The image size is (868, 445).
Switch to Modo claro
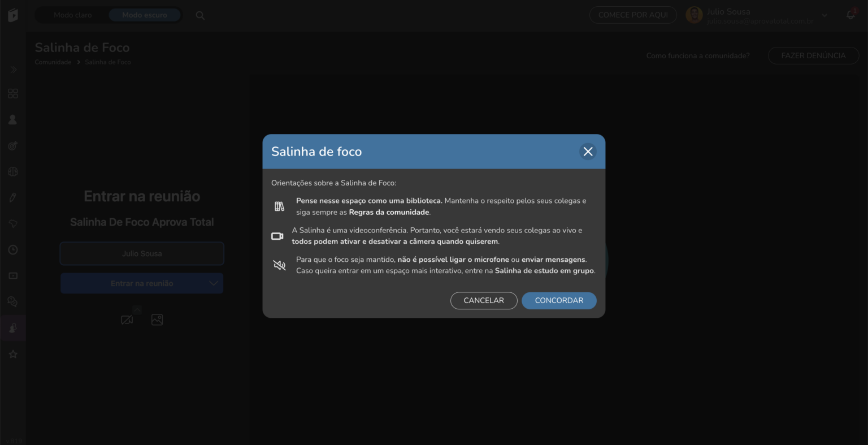[72, 15]
